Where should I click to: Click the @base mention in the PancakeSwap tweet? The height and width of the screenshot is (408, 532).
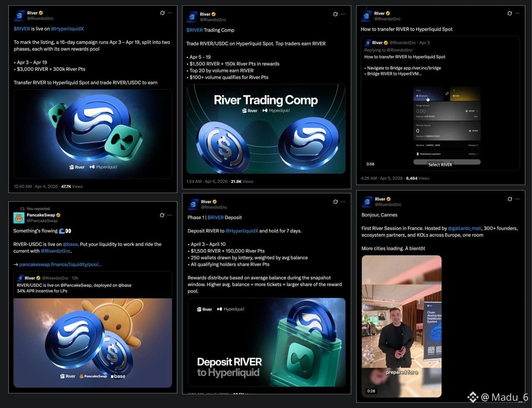[x=70, y=244]
